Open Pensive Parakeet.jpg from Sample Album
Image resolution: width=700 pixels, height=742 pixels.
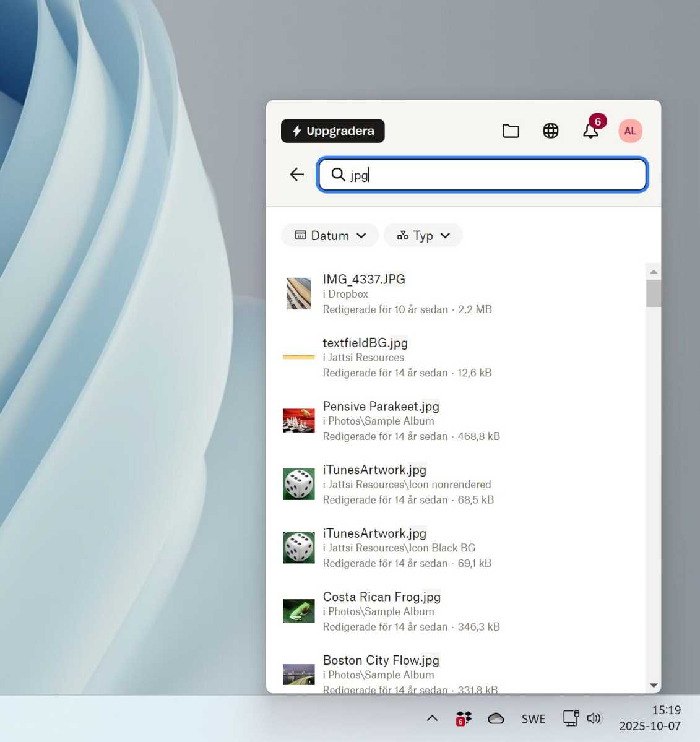tap(381, 406)
